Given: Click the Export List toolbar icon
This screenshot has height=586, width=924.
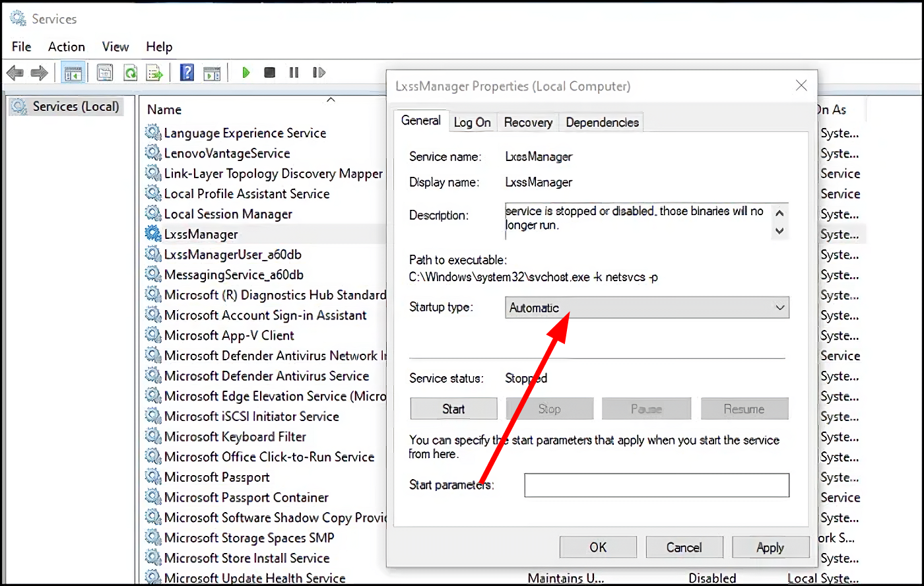Looking at the screenshot, I should 154,73.
